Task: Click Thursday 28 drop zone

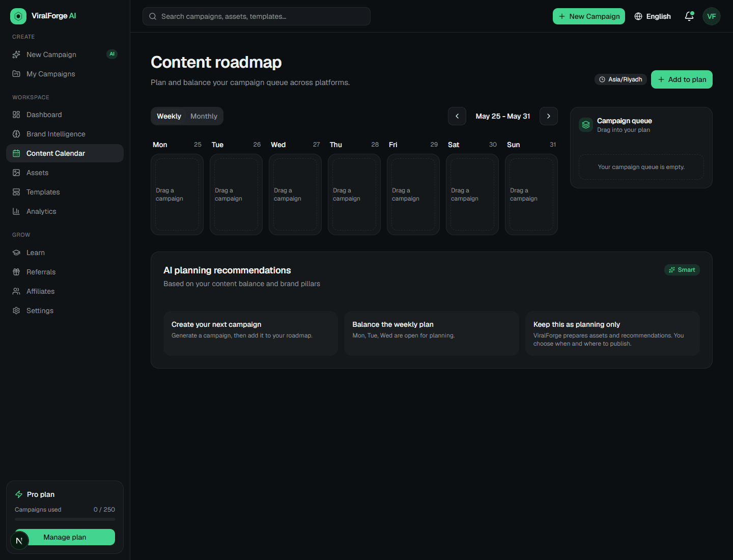Action: tap(354, 194)
